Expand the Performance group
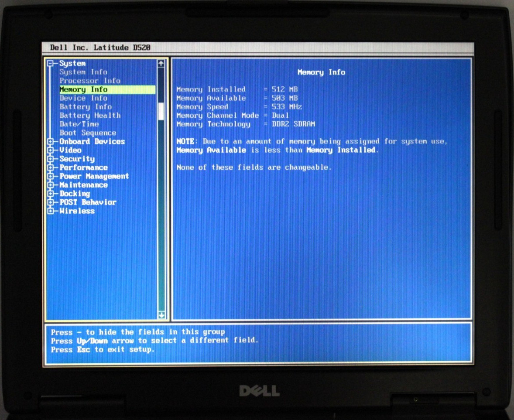The height and width of the screenshot is (420, 514). [x=50, y=167]
